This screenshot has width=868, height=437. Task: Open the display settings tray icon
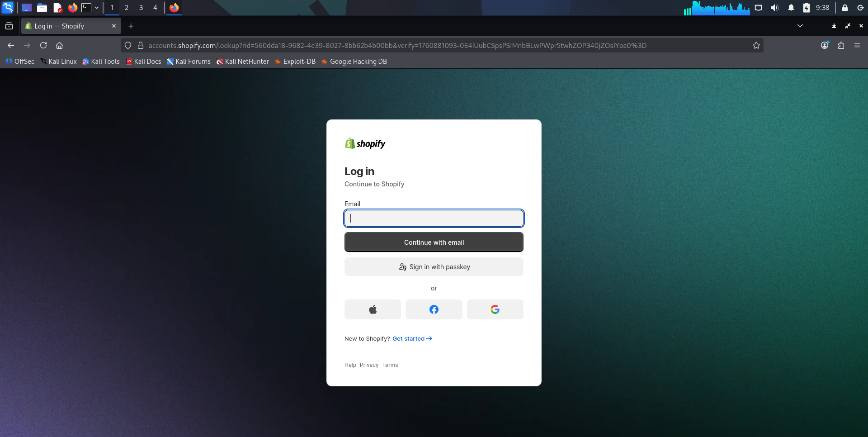tap(759, 8)
